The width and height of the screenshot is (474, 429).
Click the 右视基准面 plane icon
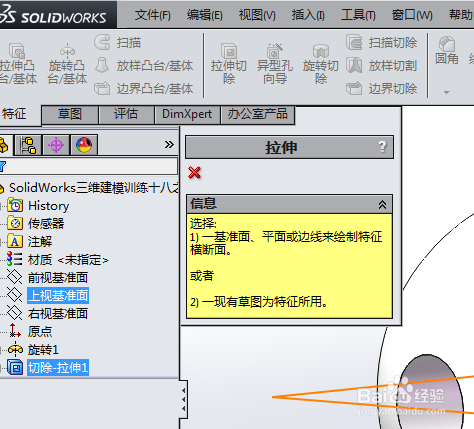pyautogui.click(x=14, y=313)
